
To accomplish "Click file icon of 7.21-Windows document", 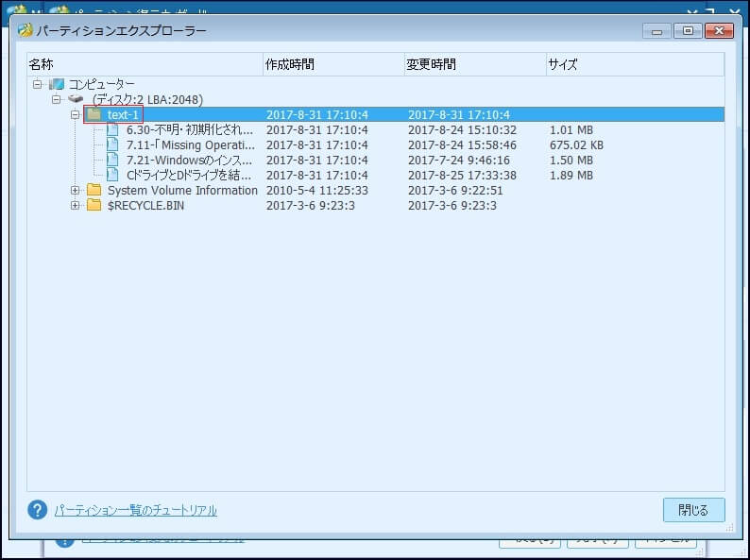I will click(x=112, y=160).
